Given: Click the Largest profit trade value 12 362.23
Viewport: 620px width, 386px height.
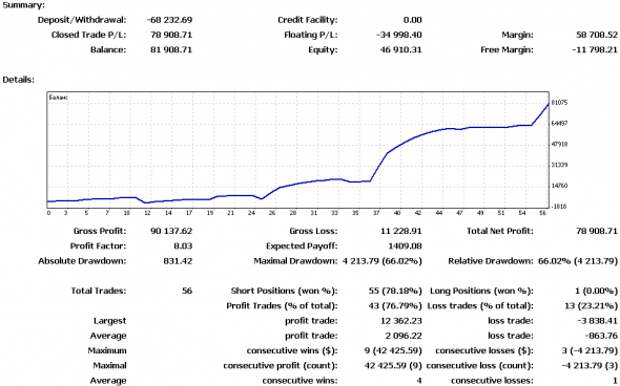Looking at the screenshot, I should point(401,321).
